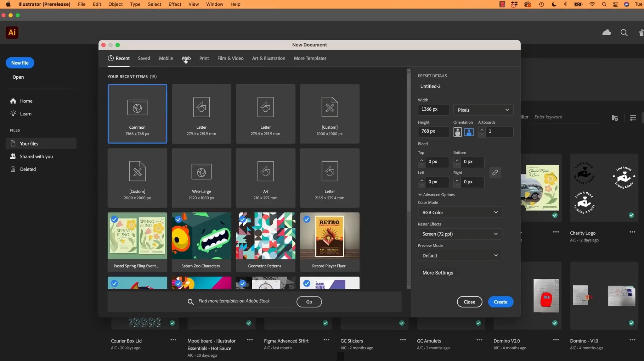Click Go to search Adobe Stock
The height and width of the screenshot is (361, 644).
click(x=309, y=302)
